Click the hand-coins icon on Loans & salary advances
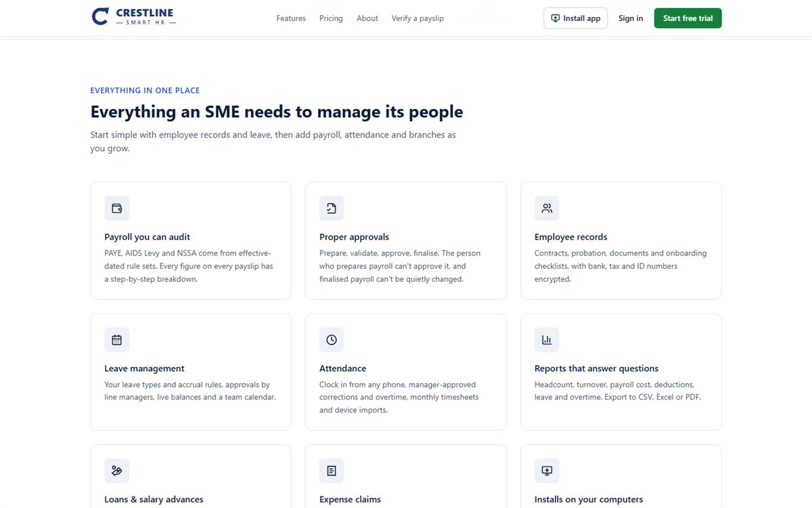Image resolution: width=812 pixels, height=508 pixels. (116, 471)
